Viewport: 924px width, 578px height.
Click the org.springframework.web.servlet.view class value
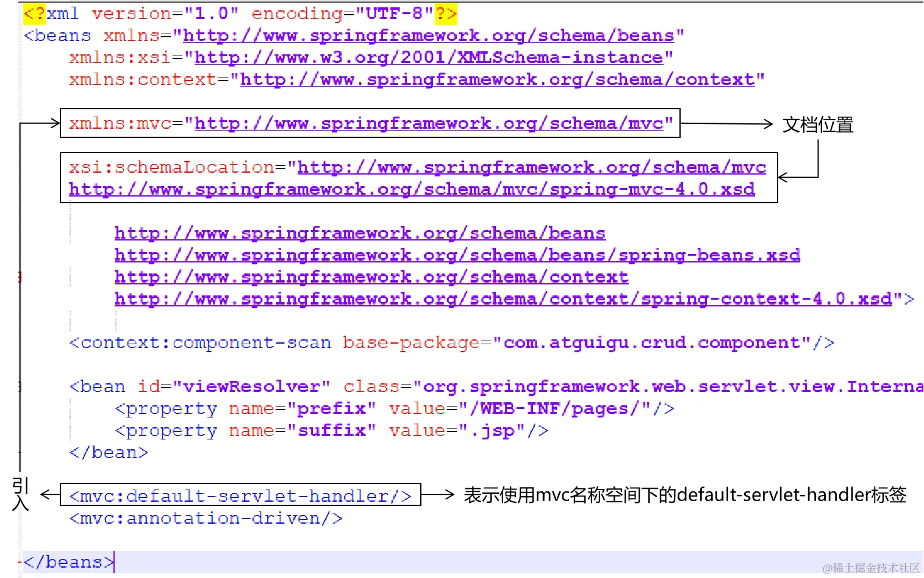coord(668,388)
